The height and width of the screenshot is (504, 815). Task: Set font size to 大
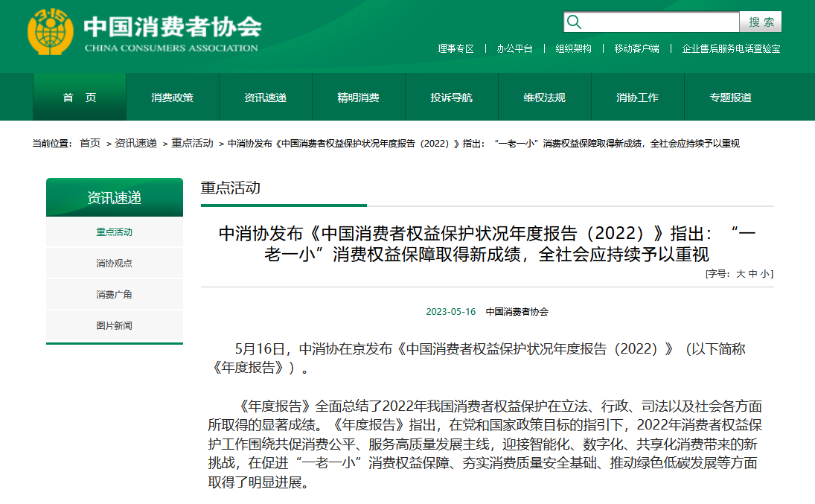741,274
